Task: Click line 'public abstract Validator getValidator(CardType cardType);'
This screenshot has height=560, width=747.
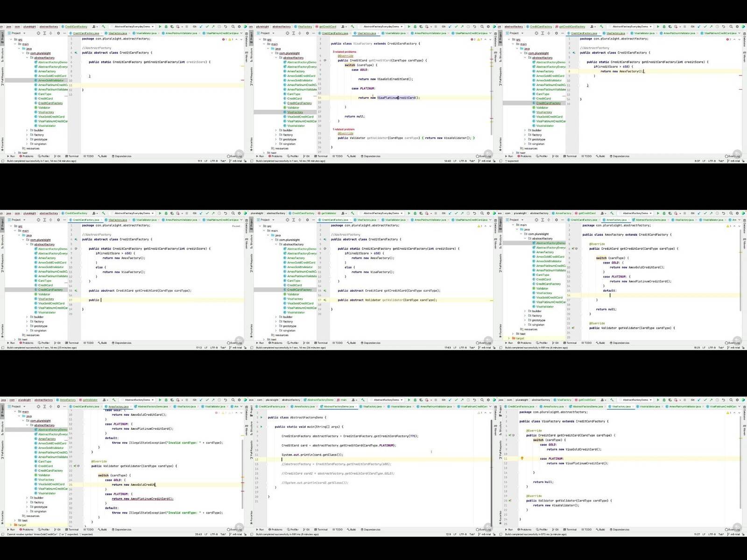Action: point(387,300)
